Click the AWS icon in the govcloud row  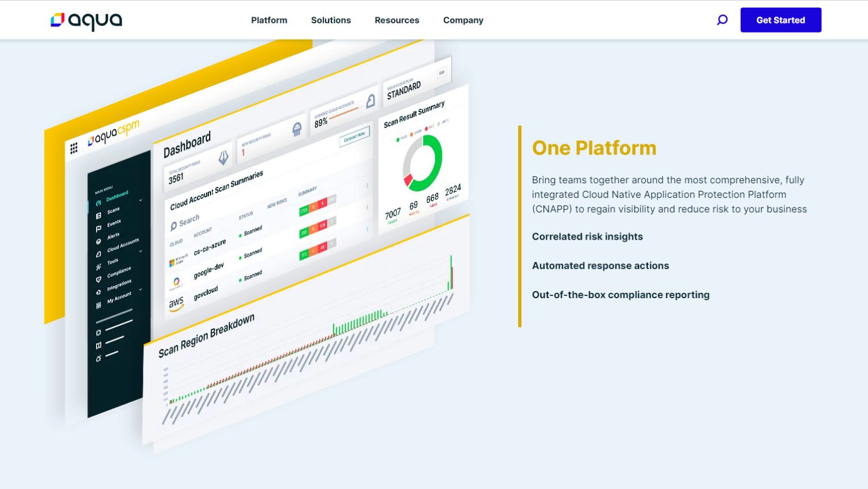(176, 304)
